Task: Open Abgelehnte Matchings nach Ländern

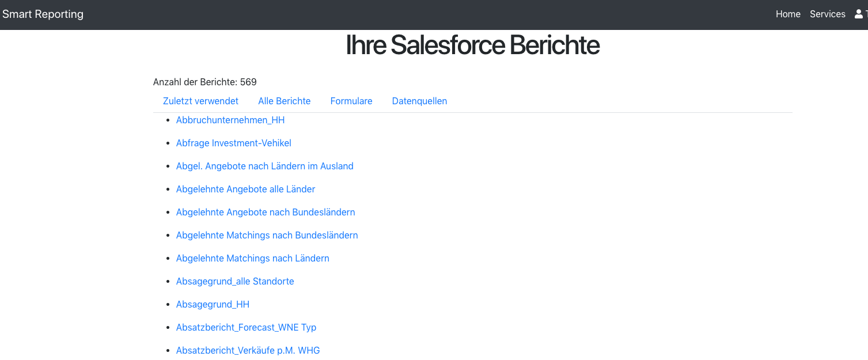Action: coord(253,258)
